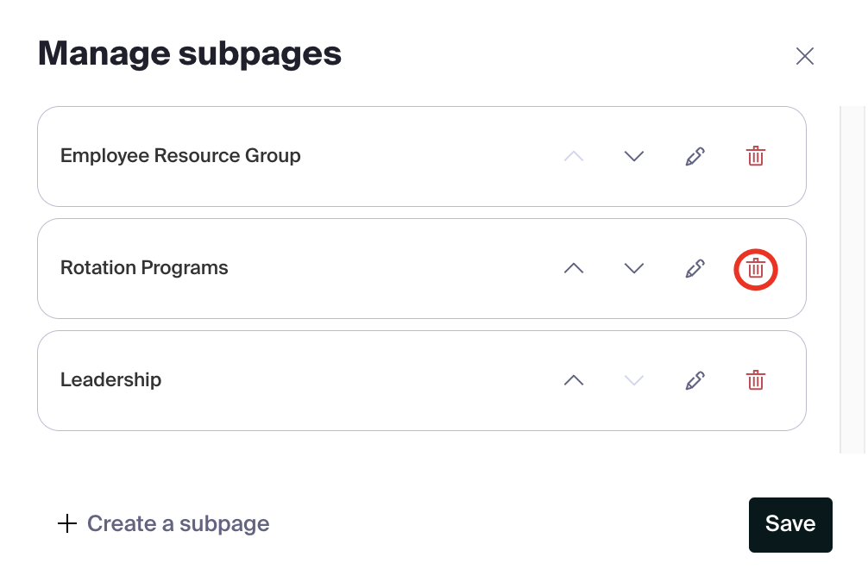Move Leadership subpage up
Viewport: 868px width, 588px height.
[x=574, y=380]
